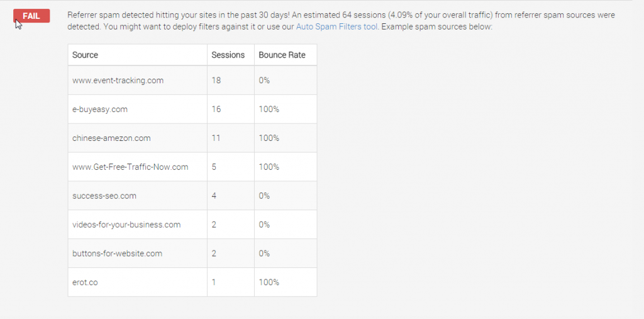
Task: Click the red FAIL status badge
Action: [31, 16]
